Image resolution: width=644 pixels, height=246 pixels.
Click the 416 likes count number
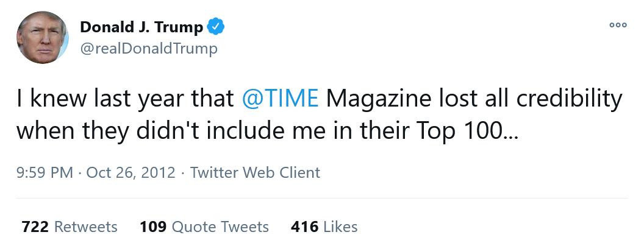[304, 227]
